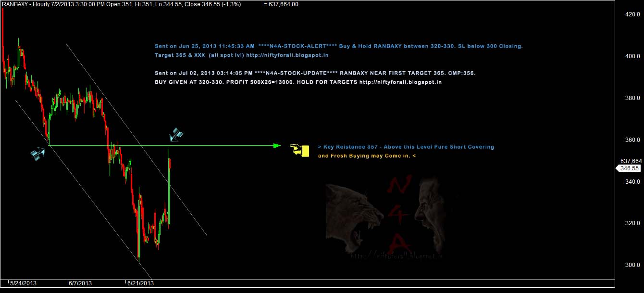The image size is (644, 293).
Task: Click the 'Sent on Jun 25, 2013' stock alert line
Action: pyautogui.click(x=338, y=47)
